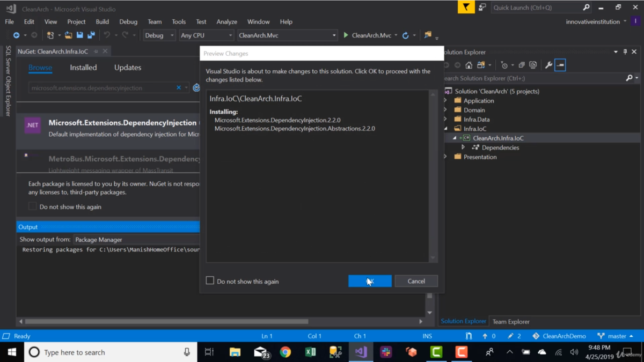Click the CleanArchDemo repository status item

(x=559, y=336)
